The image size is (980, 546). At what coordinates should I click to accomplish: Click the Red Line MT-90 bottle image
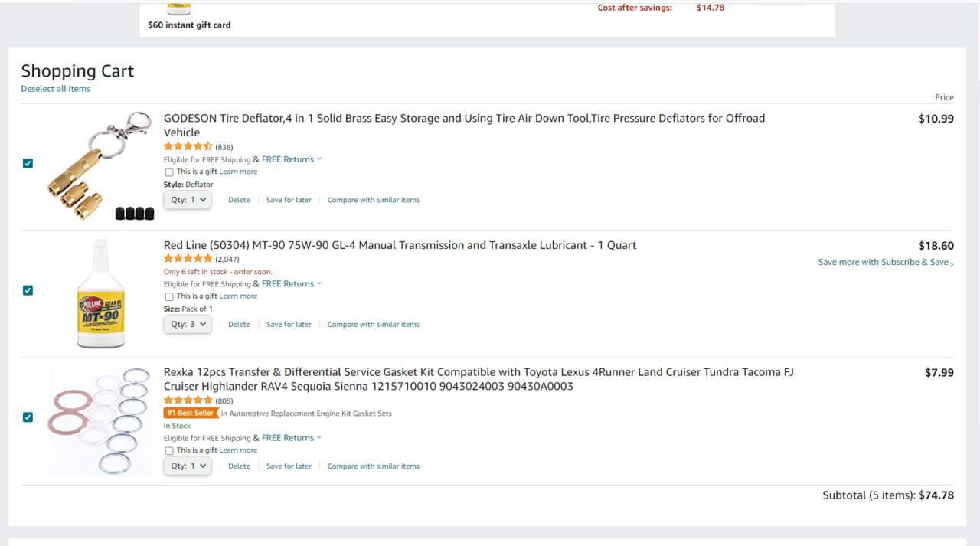100,294
